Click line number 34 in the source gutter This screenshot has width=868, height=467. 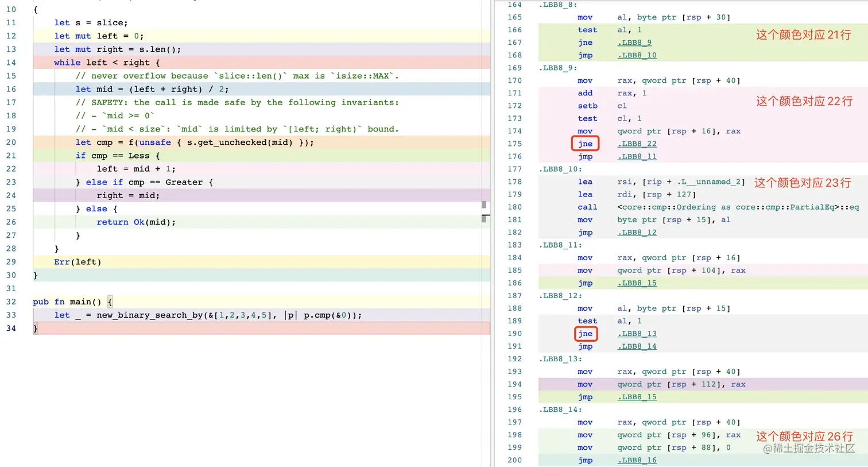[x=11, y=328]
